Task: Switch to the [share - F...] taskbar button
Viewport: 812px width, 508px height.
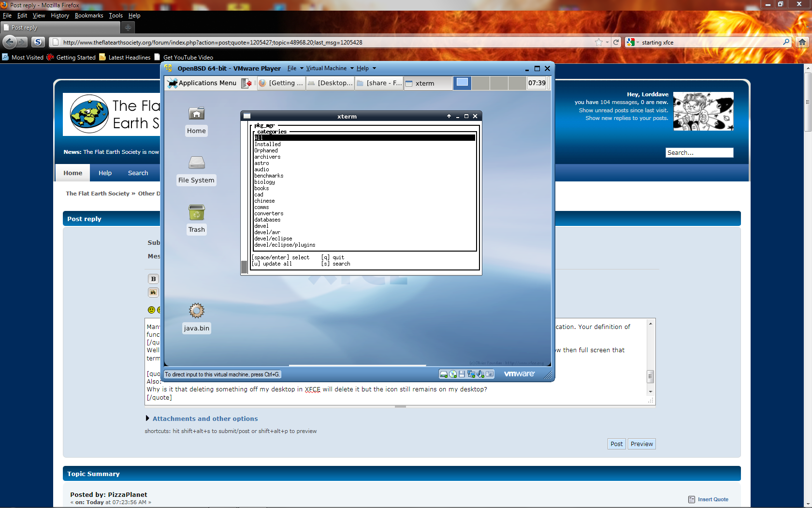Action: click(x=379, y=83)
